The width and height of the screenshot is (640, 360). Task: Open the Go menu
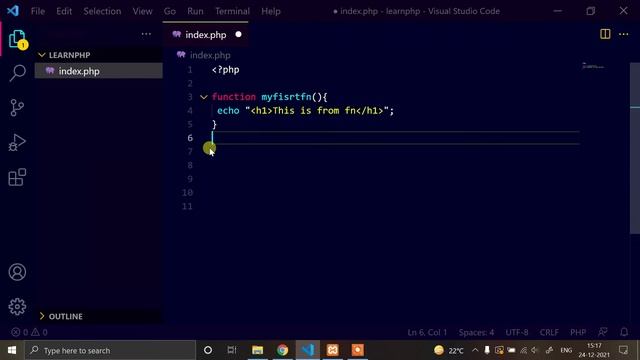pyautogui.click(x=170, y=11)
